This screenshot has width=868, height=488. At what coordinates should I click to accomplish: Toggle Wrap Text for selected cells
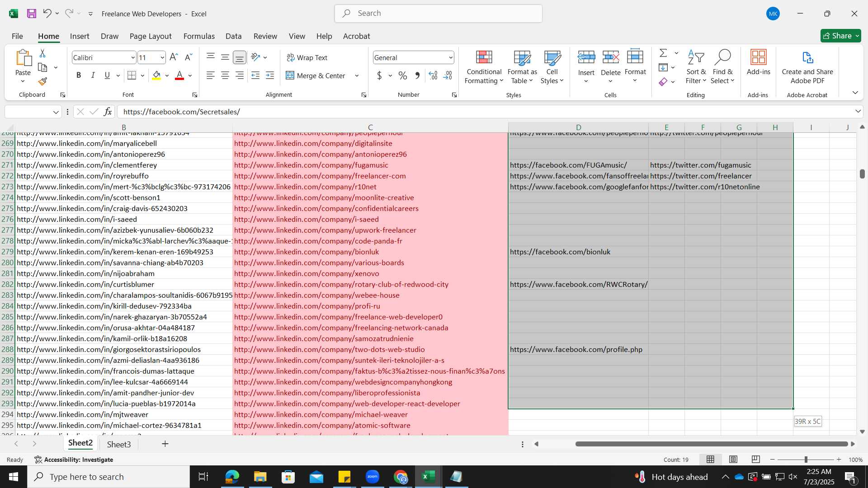[307, 57]
